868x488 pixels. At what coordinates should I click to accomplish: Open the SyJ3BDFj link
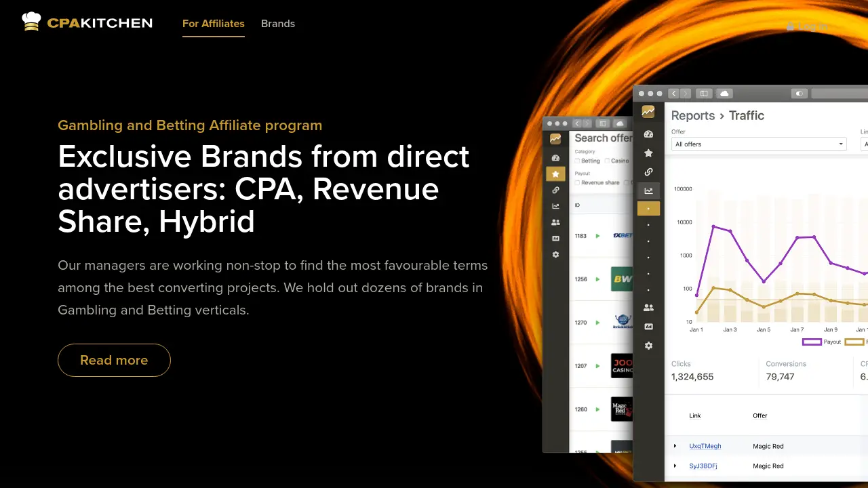pyautogui.click(x=703, y=466)
